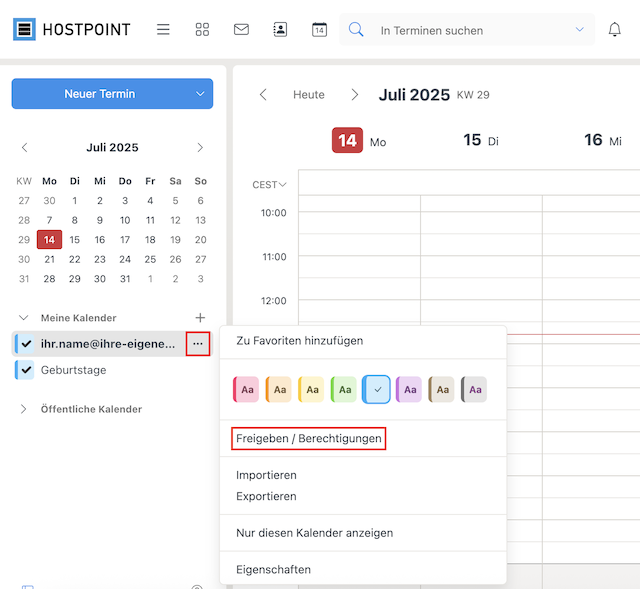Choose Importieren from context menu

point(266,475)
